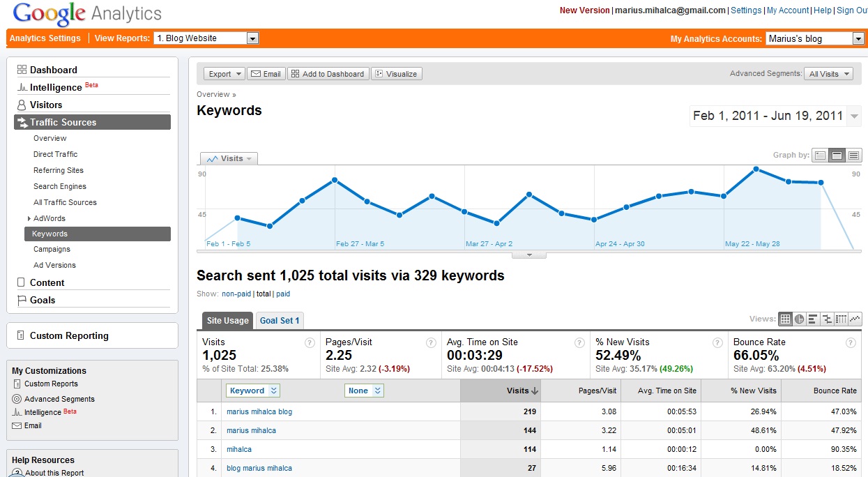Open help for Bounce Rate metric
Screen dimensions: 868x477
tap(851, 342)
